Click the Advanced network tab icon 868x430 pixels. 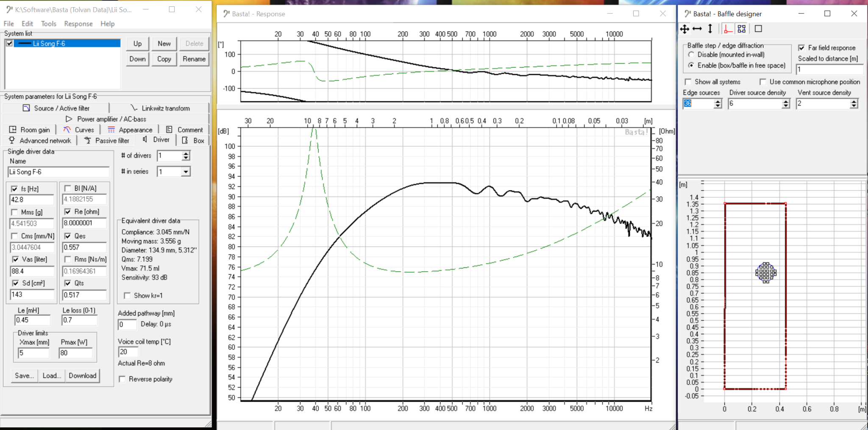[12, 140]
